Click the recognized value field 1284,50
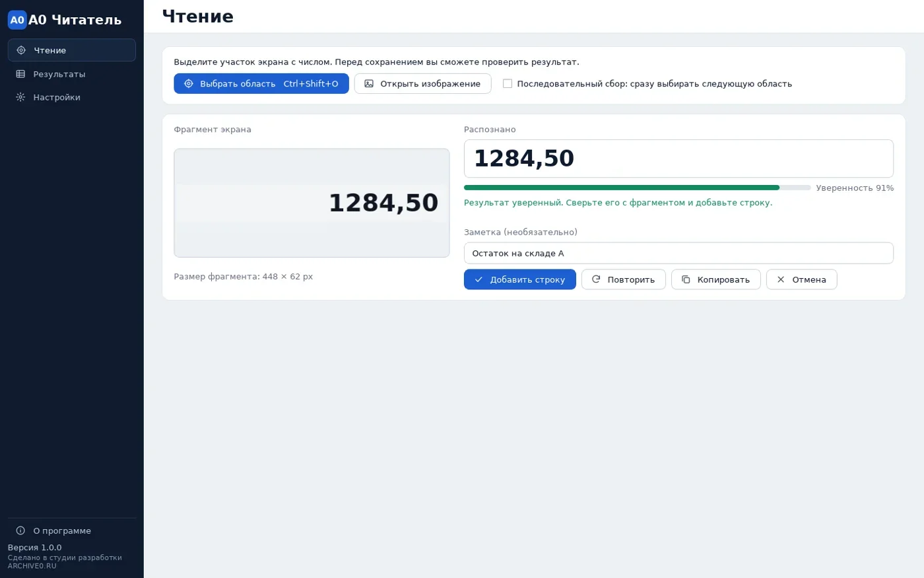 (678, 159)
